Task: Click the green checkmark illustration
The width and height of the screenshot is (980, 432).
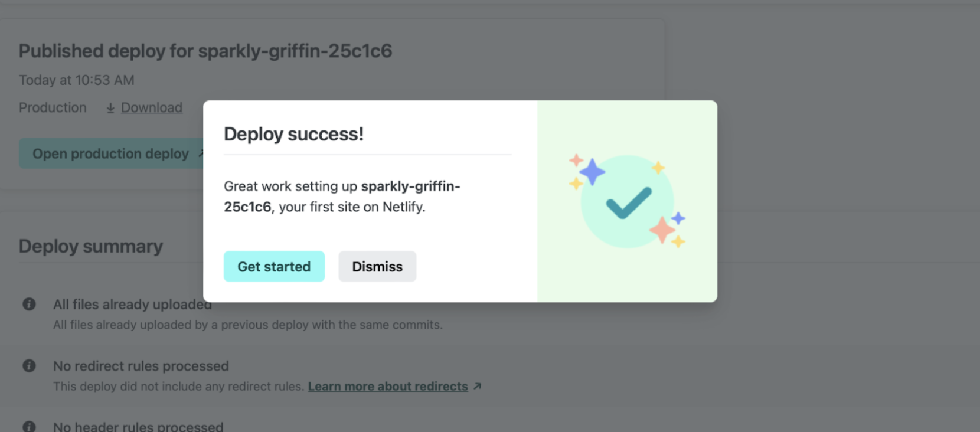Action: coord(628,202)
